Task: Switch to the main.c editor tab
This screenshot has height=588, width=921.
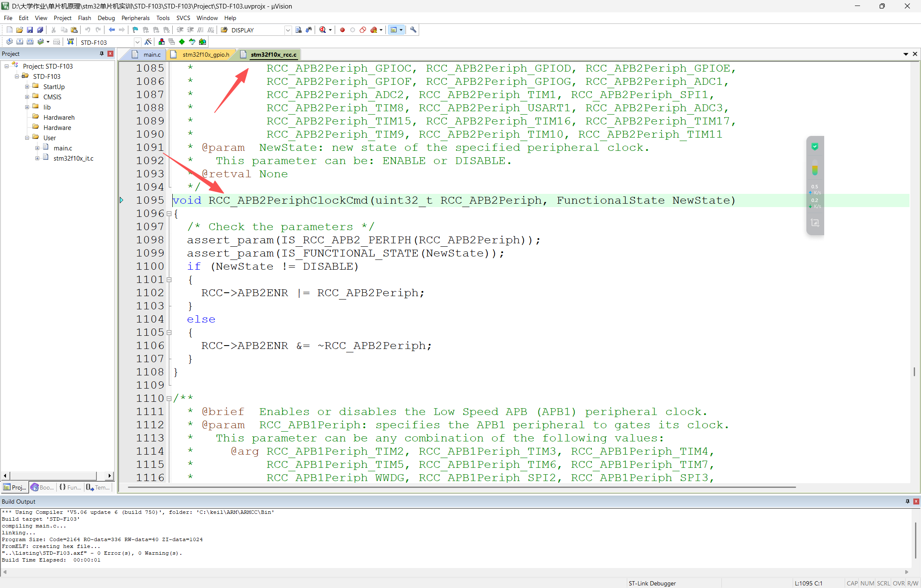Action: [151, 55]
